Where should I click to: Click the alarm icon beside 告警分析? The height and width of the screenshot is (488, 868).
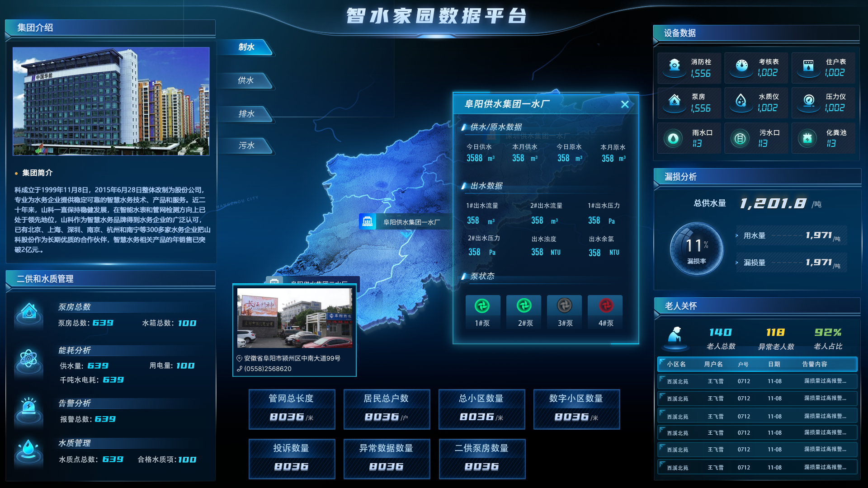(28, 408)
